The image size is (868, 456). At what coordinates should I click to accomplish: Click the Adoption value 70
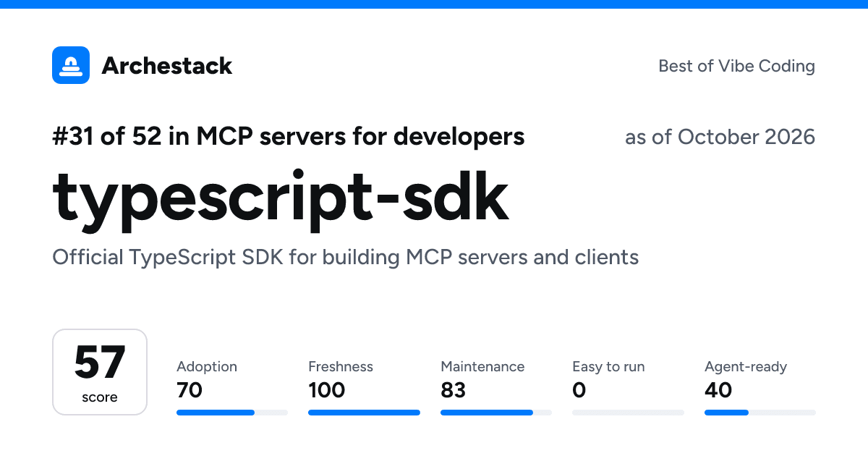[x=190, y=390]
